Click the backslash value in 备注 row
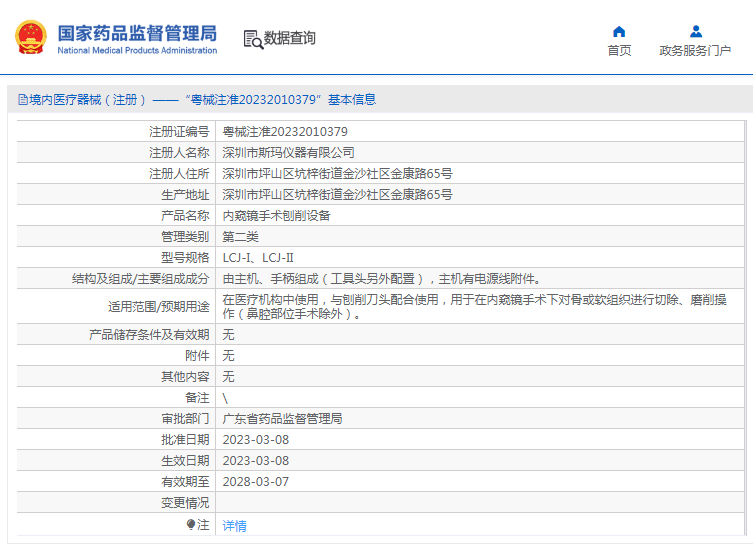The width and height of the screenshot is (753, 556). pyautogui.click(x=225, y=398)
